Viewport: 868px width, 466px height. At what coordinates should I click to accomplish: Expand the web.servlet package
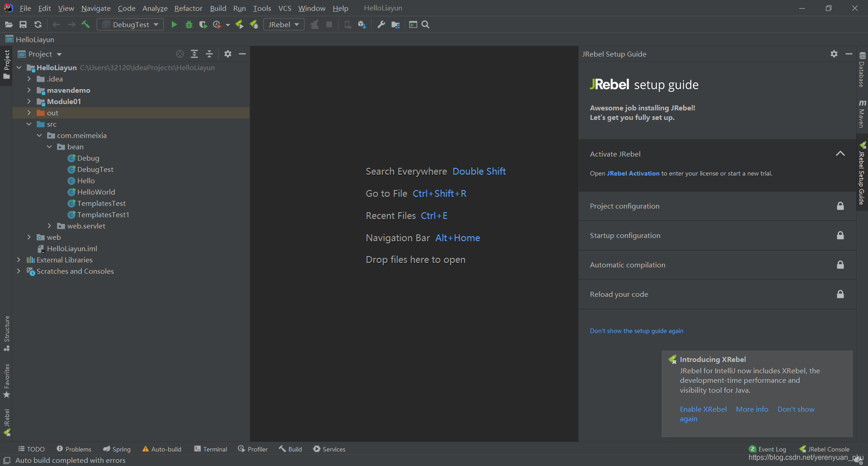click(49, 226)
